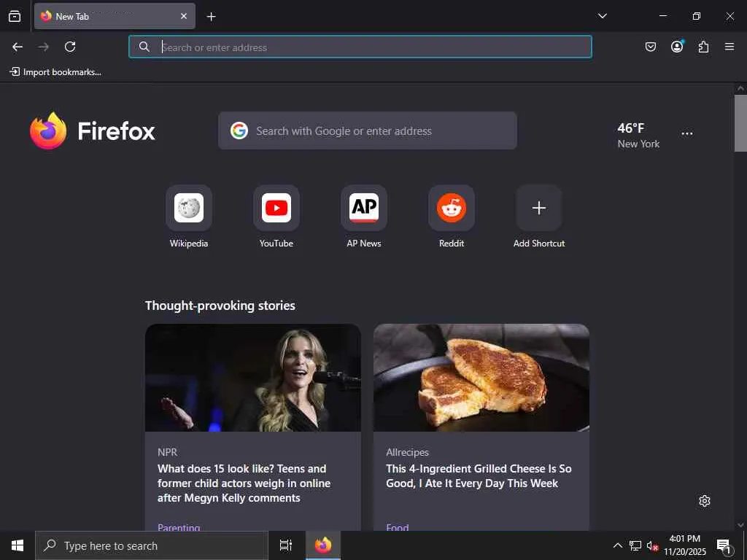This screenshot has width=747, height=560.
Task: Click the Food topic link
Action: (x=398, y=526)
